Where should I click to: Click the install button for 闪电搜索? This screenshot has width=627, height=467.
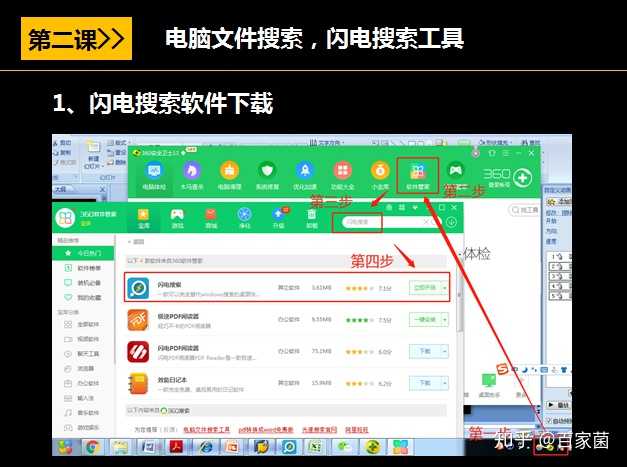425,288
